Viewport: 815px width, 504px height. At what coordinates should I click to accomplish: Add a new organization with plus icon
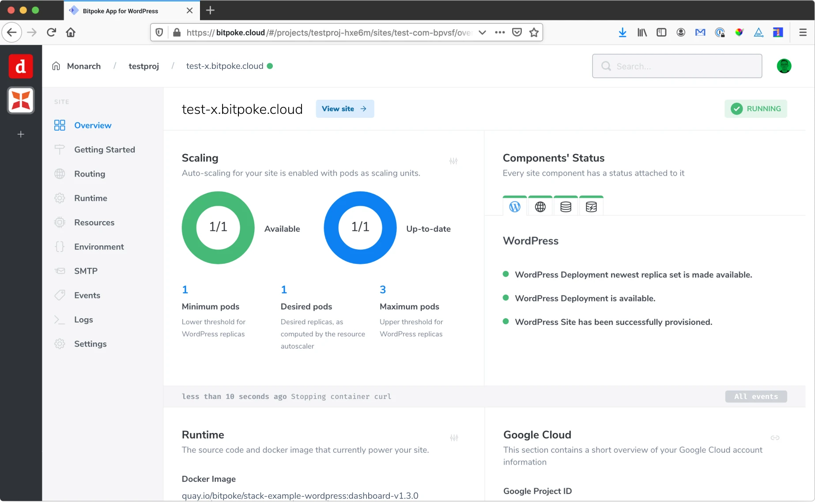[21, 134]
